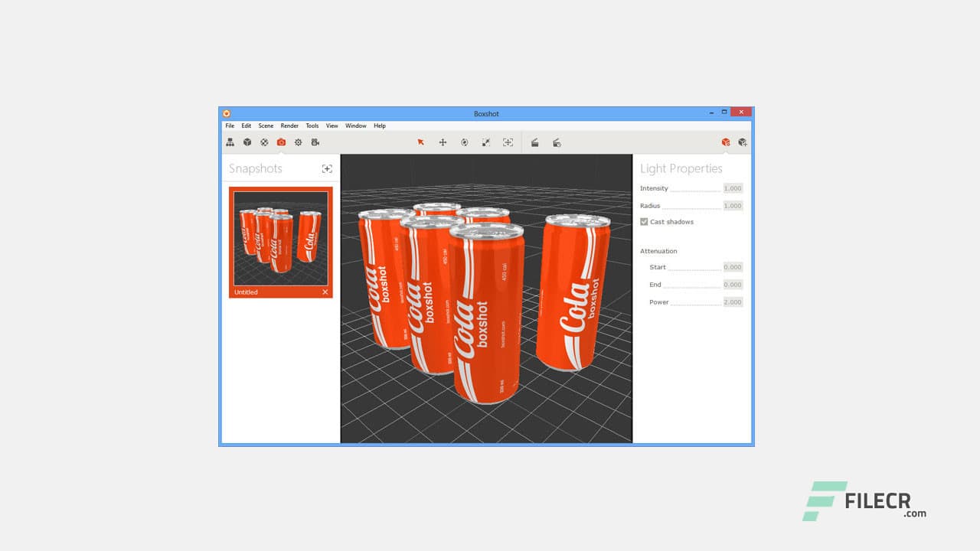This screenshot has width=980, height=551.
Task: Click the first clapperboard animation icon
Action: (x=534, y=142)
